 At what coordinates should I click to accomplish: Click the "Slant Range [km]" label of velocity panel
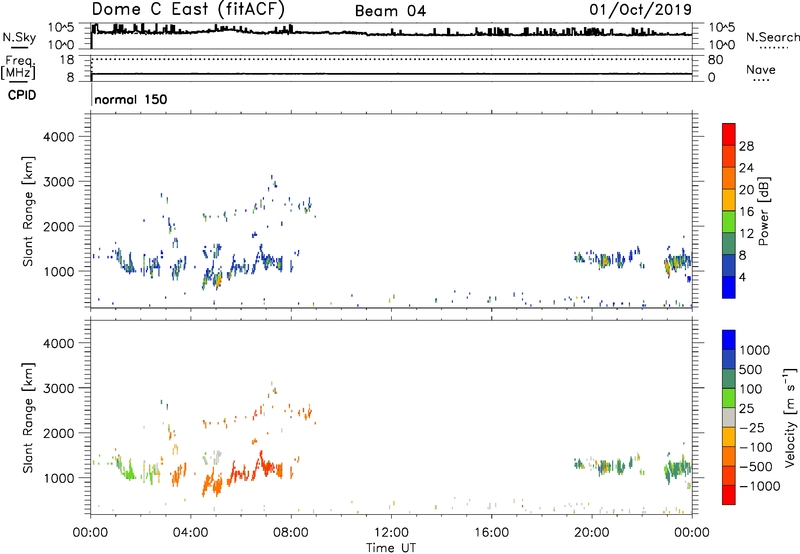click(28, 418)
